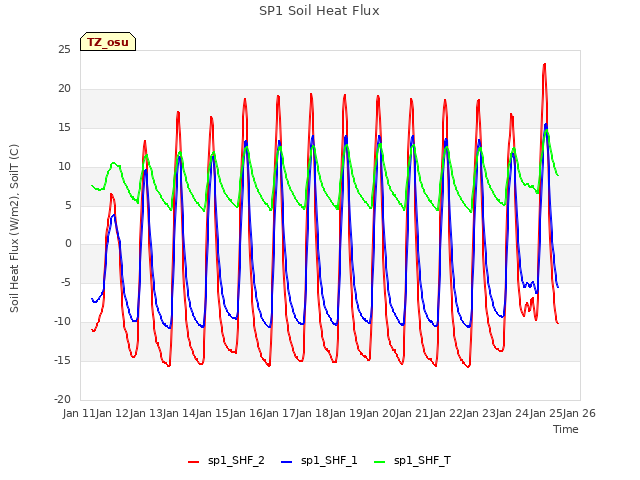
Task: Click the Jan 12 x-axis tick label
Action: tap(112, 413)
